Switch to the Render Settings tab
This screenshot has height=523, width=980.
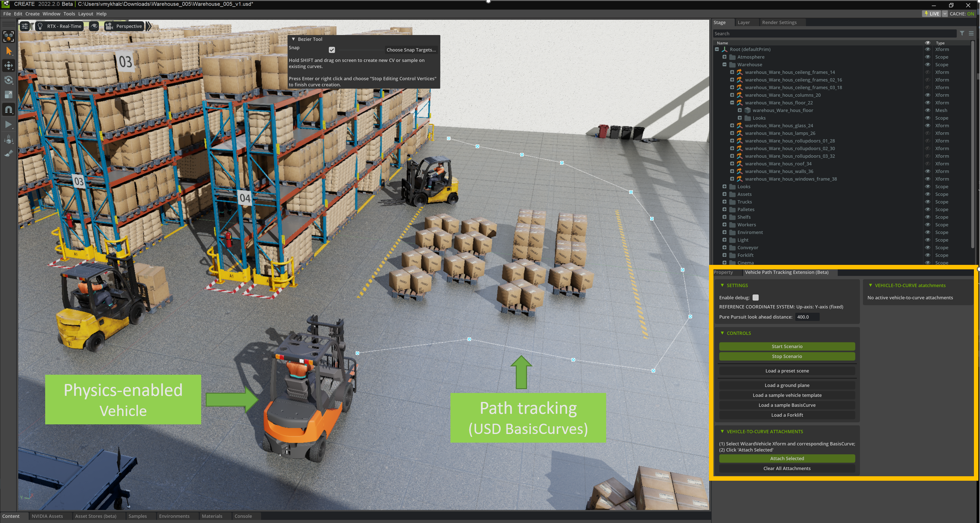click(779, 22)
